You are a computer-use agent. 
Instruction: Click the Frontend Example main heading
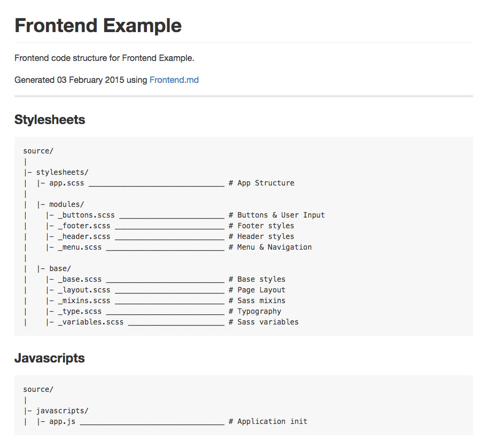coord(98,25)
